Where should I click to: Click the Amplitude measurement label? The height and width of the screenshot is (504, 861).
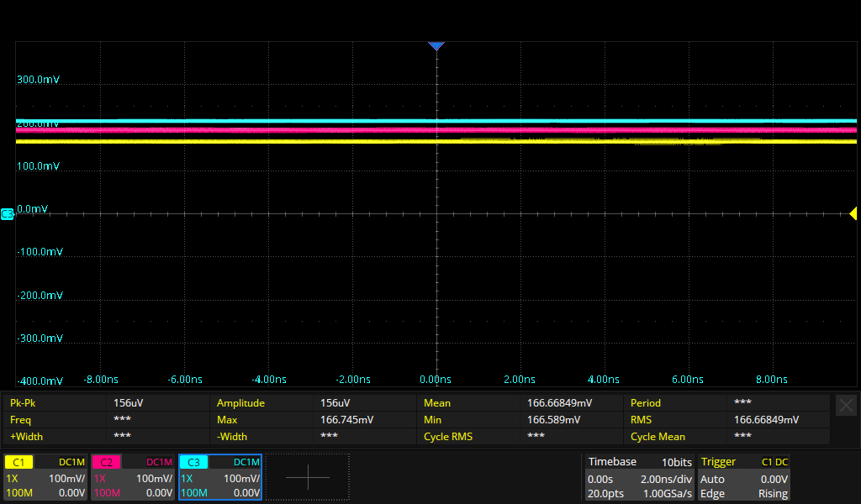(240, 403)
